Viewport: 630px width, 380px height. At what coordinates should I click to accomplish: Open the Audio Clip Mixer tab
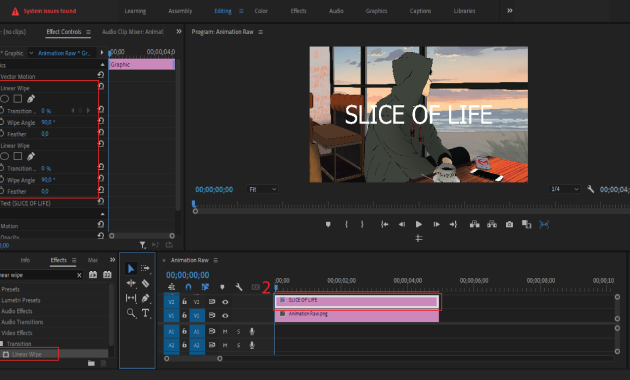click(133, 32)
